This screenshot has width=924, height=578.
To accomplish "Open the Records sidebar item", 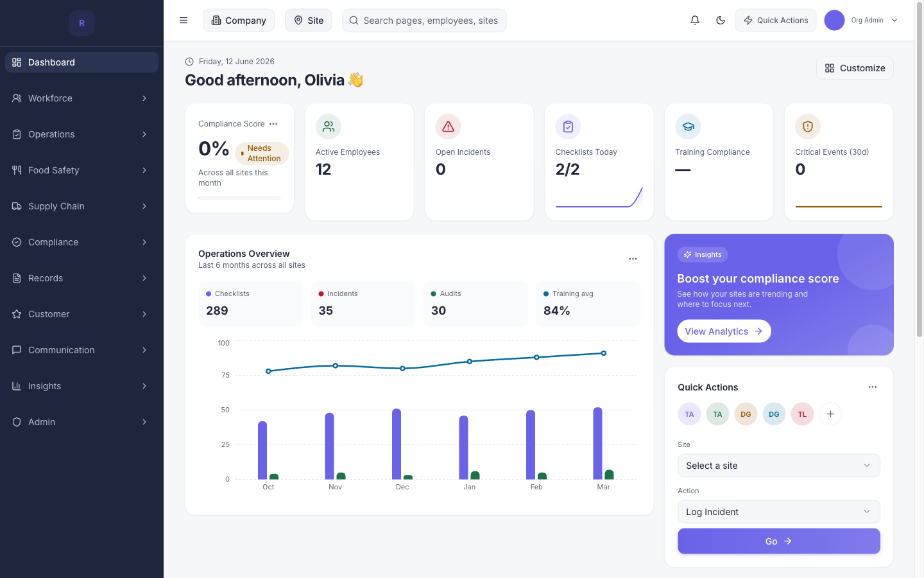I will coord(81,278).
